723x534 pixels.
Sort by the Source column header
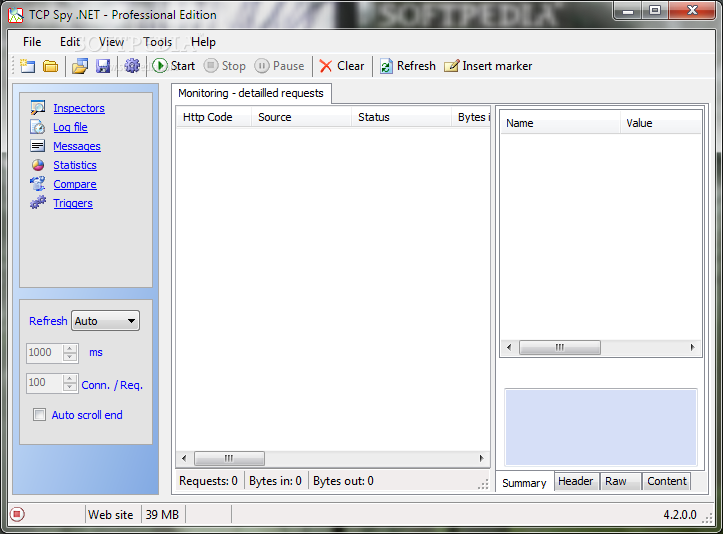[302, 117]
